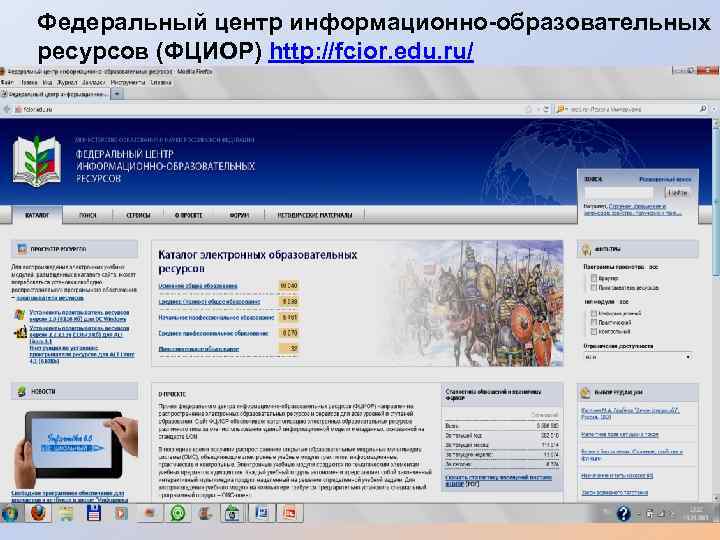Screen dimensions: 720x540
Task: Open the Инструменты menu
Action: click(128, 83)
